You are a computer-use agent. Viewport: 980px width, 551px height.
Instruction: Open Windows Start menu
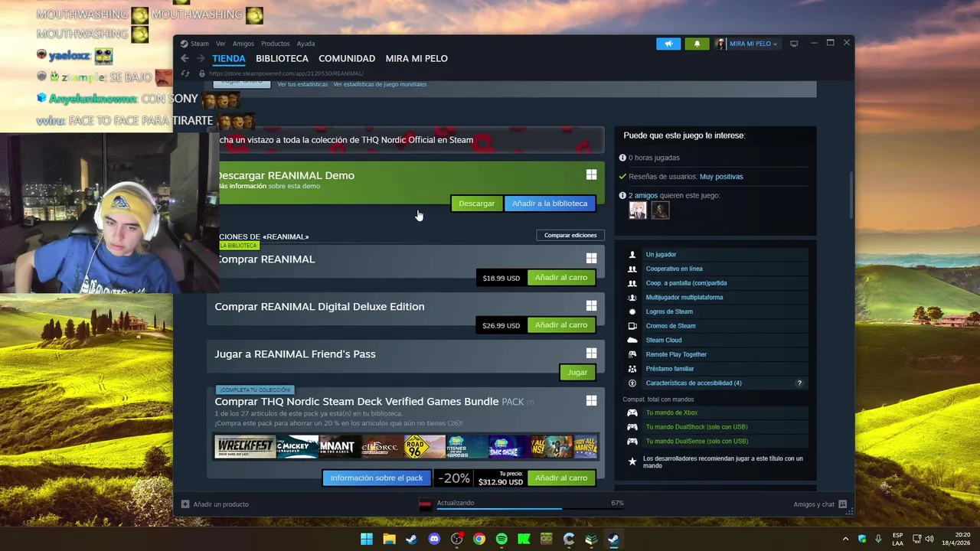click(x=367, y=539)
